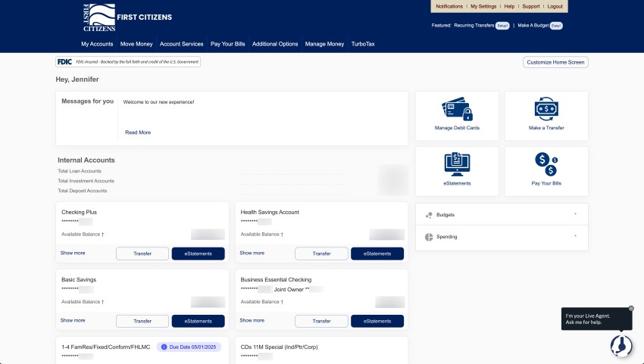This screenshot has width=644, height=364.
Task: Open the Manage Money menu
Action: coord(324,44)
